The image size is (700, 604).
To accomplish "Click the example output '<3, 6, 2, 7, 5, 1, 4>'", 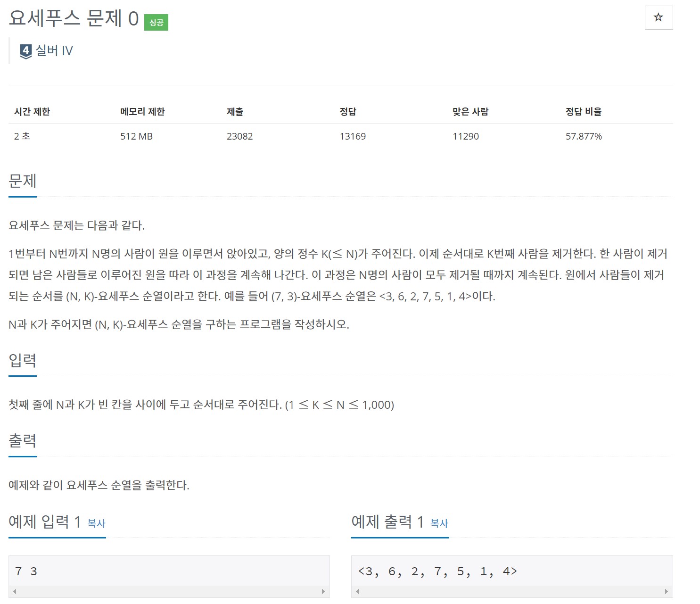I will [437, 571].
